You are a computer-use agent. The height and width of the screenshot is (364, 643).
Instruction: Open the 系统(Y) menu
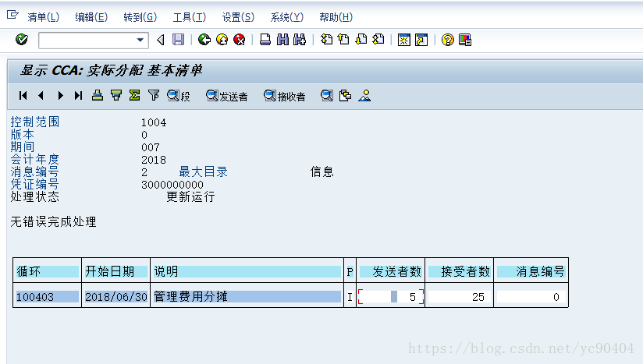click(286, 17)
